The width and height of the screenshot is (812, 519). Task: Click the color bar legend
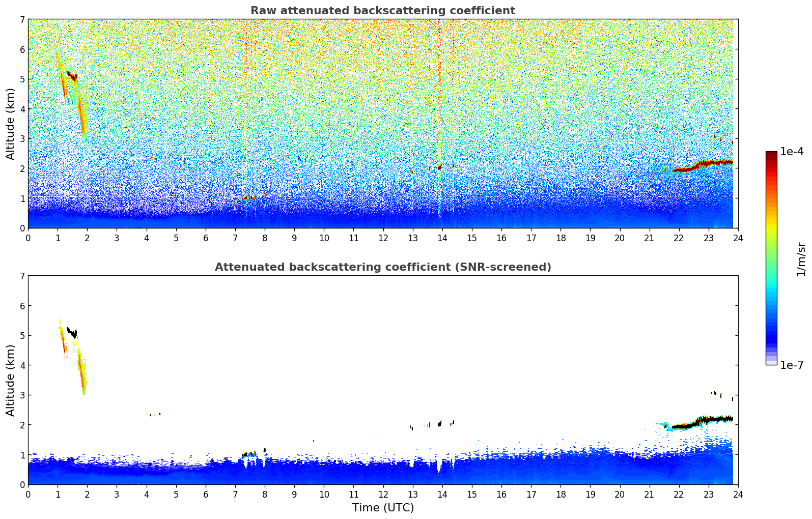(771, 258)
